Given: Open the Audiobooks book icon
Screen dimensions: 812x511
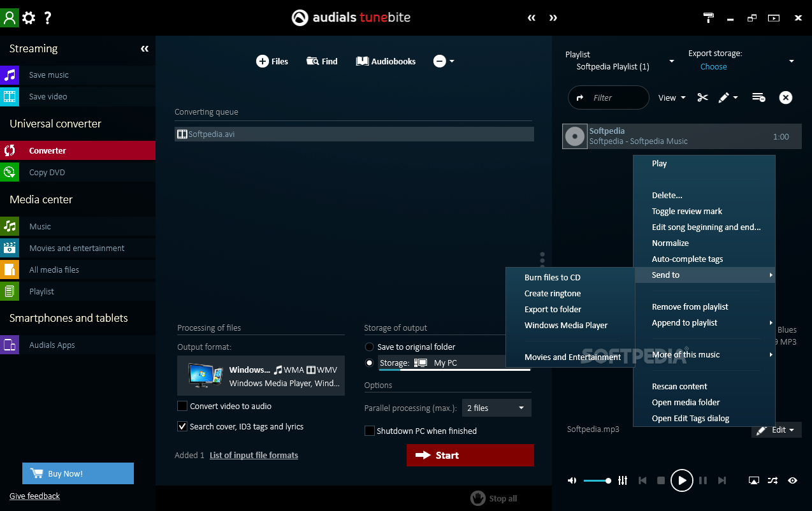Looking at the screenshot, I should (x=362, y=61).
